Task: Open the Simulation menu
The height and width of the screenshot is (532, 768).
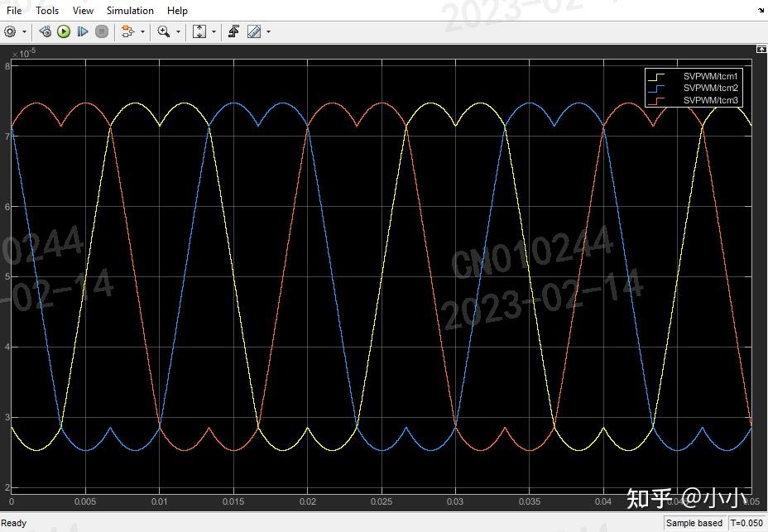Action: tap(130, 10)
